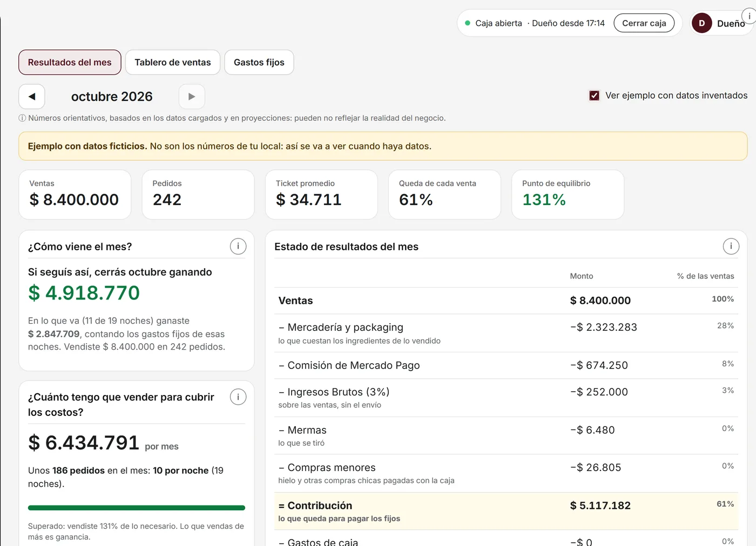Click the $ 4.918.770 projected profit
This screenshot has width=756, height=546.
[84, 293]
